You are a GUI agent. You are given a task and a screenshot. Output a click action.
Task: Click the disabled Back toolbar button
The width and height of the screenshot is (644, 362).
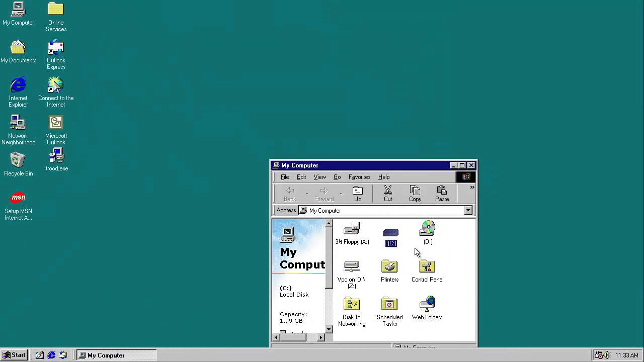coord(290,194)
